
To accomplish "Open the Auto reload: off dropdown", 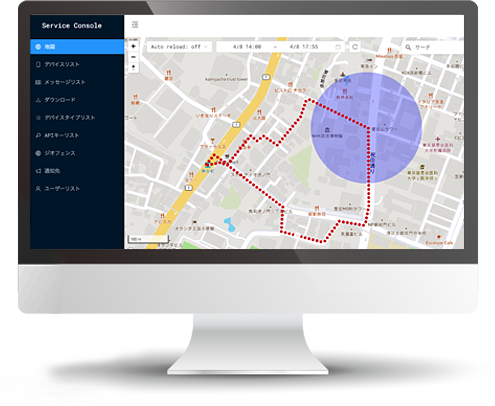I will 179,47.
